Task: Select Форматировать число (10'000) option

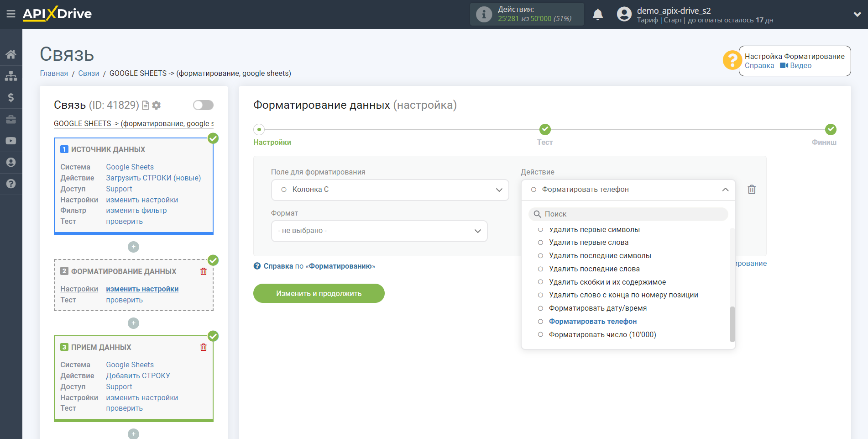Action: 602,335
